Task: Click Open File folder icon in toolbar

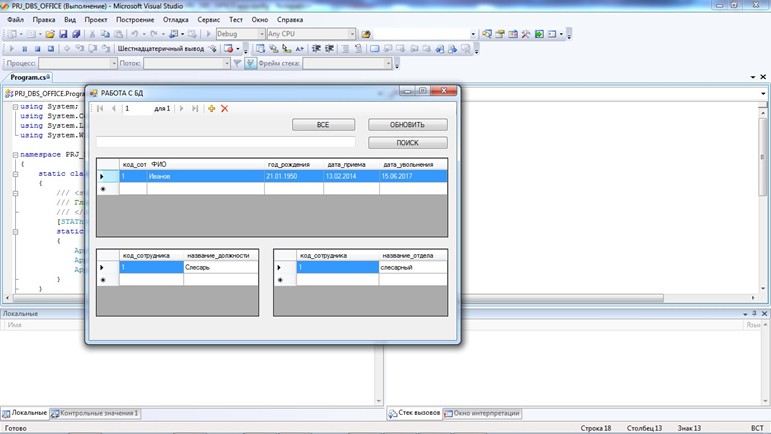Action: click(x=50, y=34)
